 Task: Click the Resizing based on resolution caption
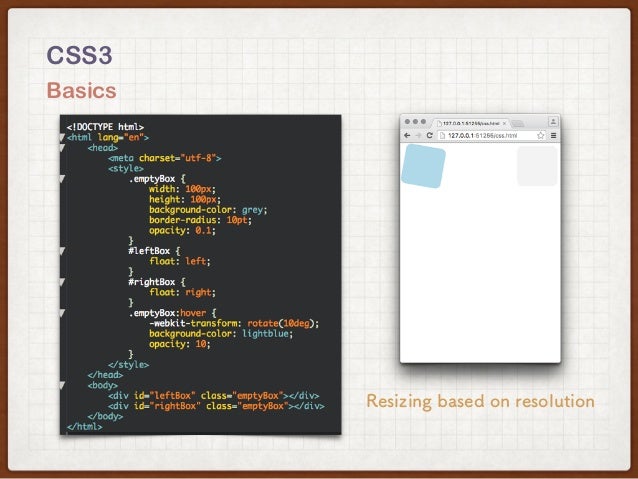tap(481, 401)
